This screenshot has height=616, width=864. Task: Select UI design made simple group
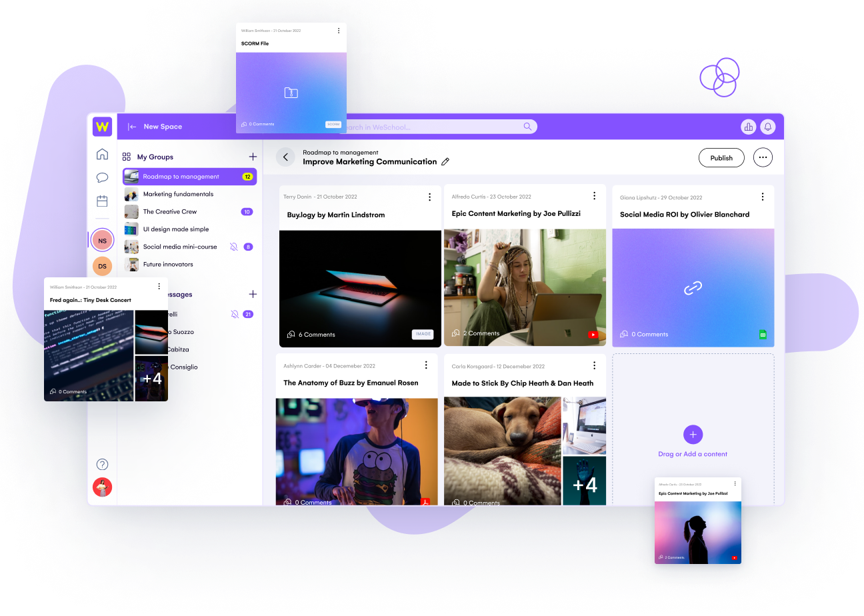click(190, 229)
